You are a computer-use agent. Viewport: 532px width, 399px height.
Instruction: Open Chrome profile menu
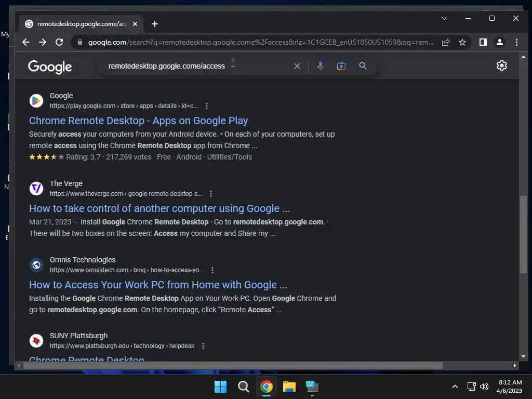click(x=499, y=42)
